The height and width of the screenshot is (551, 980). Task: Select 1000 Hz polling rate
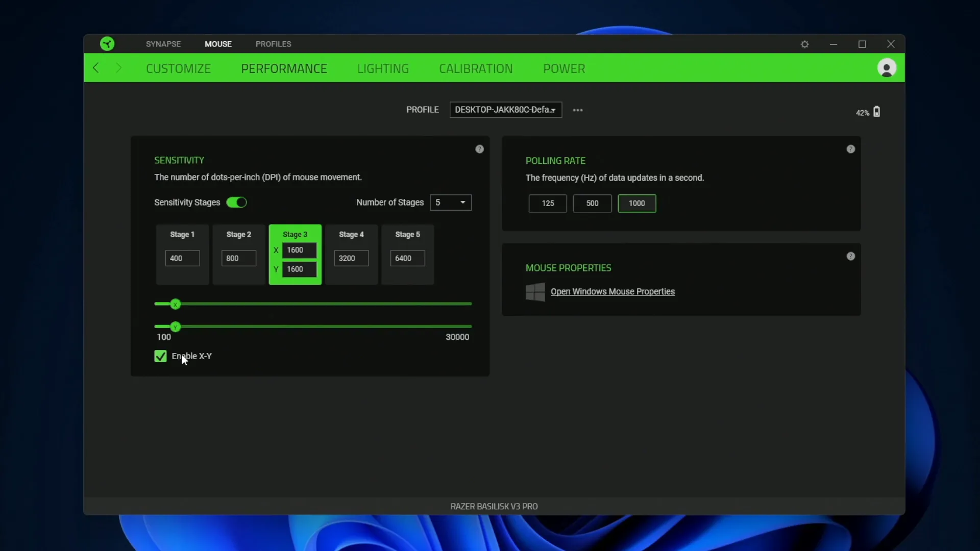click(636, 203)
